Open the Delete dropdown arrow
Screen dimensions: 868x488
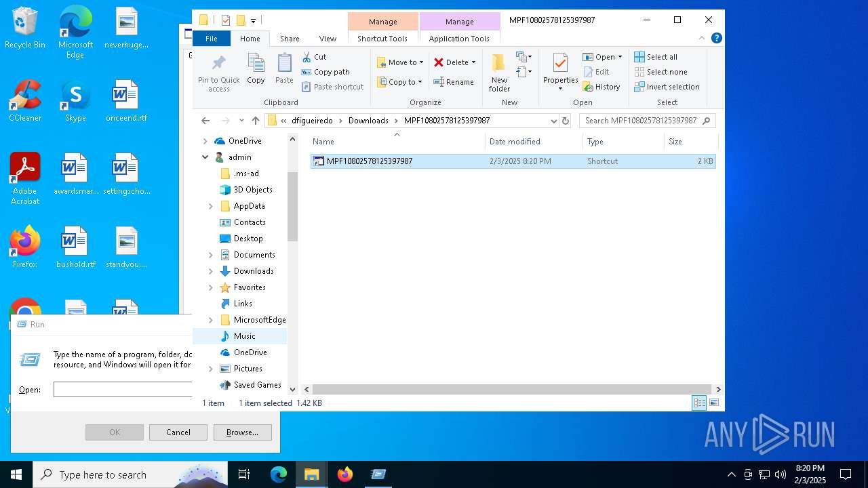coord(473,62)
